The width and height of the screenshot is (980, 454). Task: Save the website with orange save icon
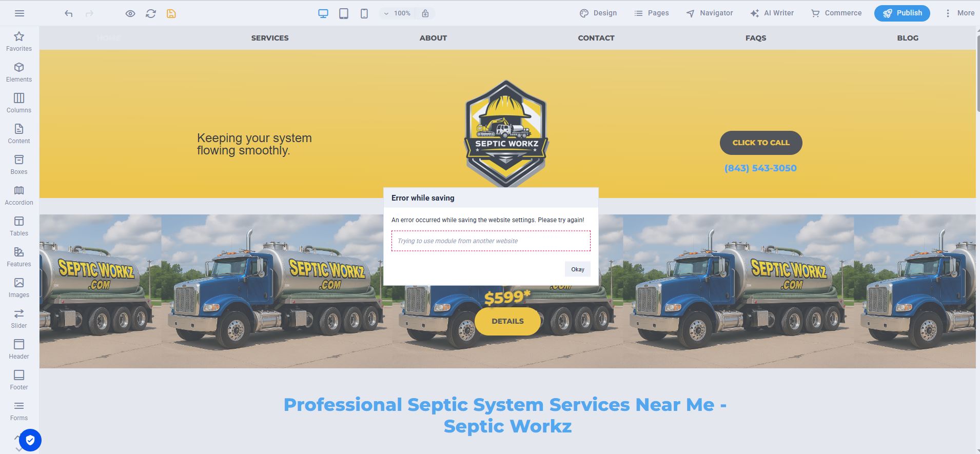[171, 14]
